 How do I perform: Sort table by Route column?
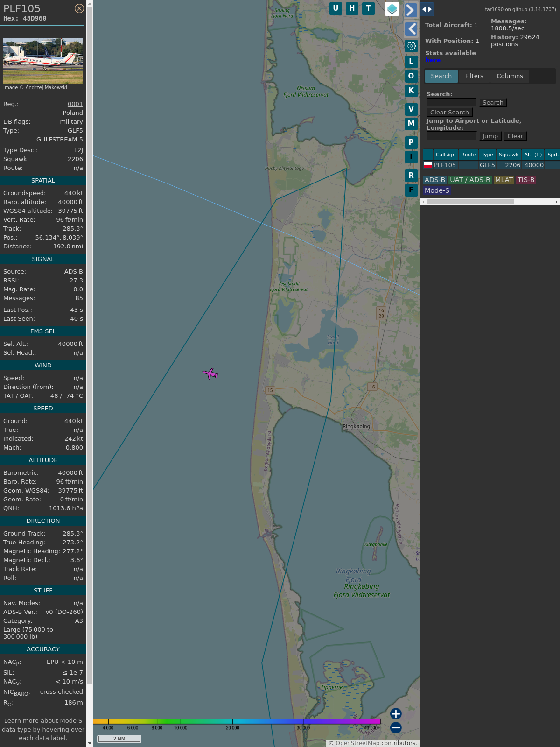pyautogui.click(x=469, y=155)
